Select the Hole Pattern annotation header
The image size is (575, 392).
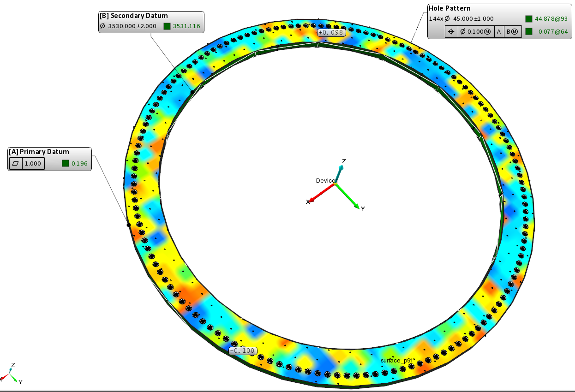pyautogui.click(x=450, y=8)
